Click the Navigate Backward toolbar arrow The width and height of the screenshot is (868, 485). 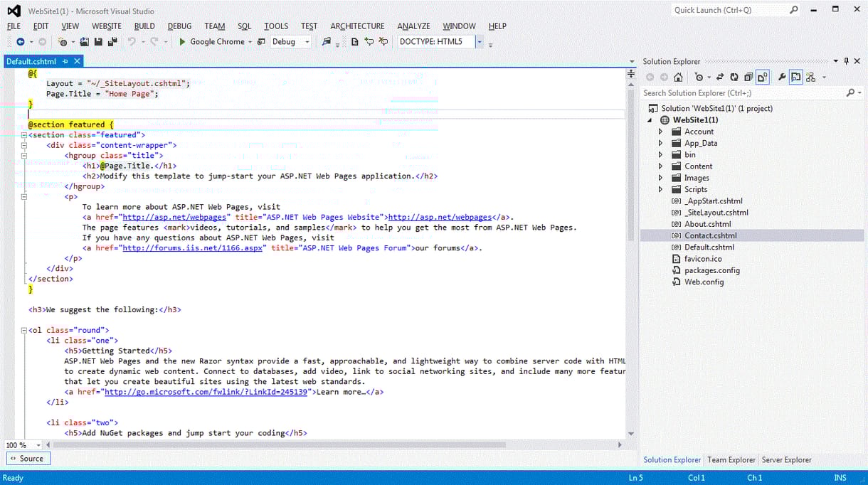20,42
